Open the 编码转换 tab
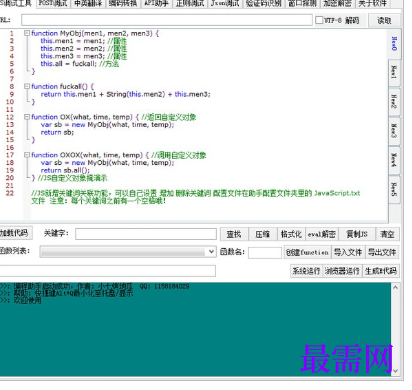Viewport: 412px width, 390px height. coord(123,4)
